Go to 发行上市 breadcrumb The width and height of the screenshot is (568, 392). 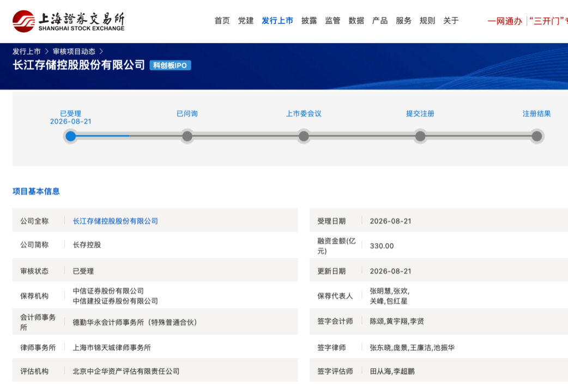27,51
